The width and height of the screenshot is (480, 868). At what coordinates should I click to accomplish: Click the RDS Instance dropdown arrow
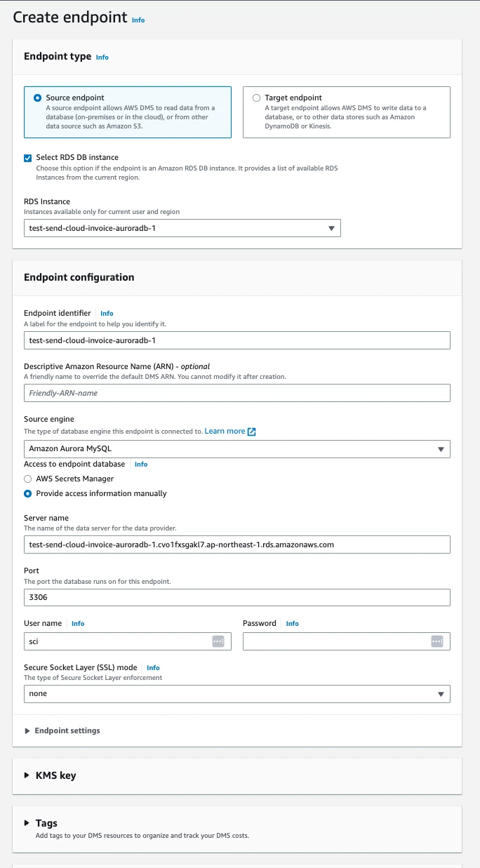click(x=331, y=229)
